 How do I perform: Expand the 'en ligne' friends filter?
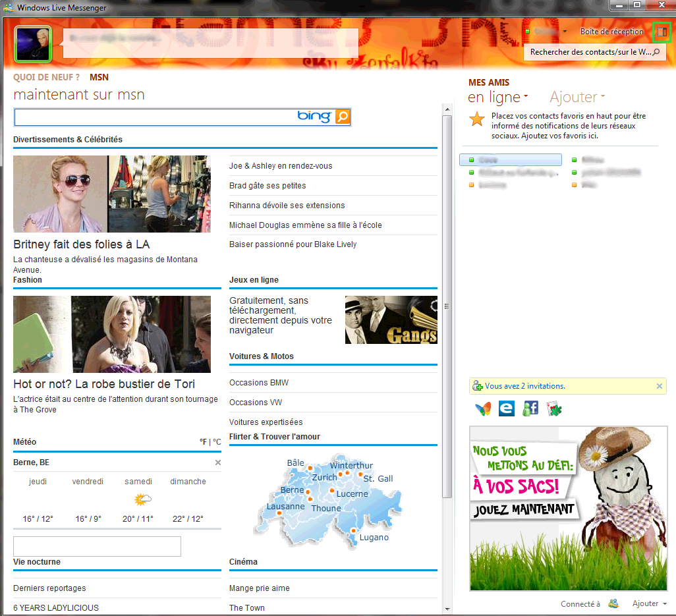(497, 98)
